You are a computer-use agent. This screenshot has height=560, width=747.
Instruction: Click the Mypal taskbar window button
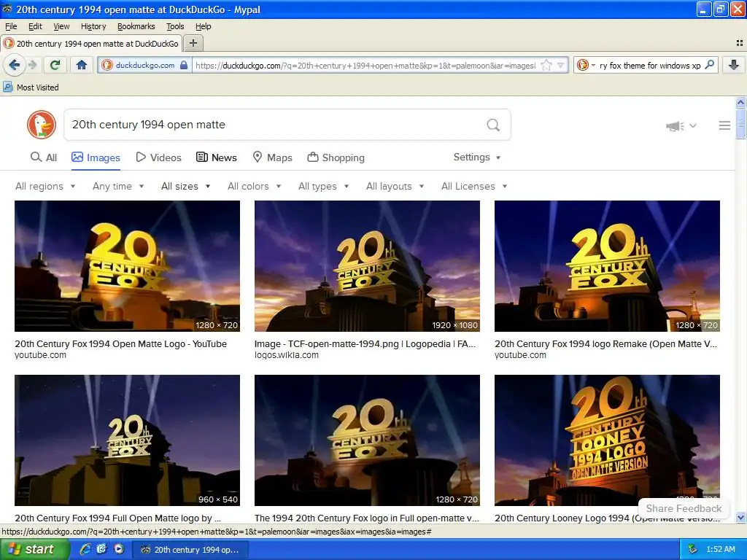tap(190, 550)
